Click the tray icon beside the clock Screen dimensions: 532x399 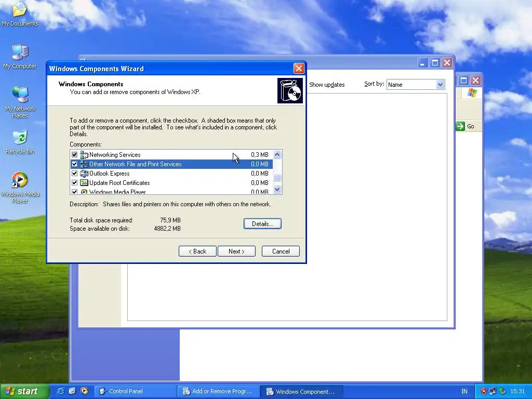pyautogui.click(x=502, y=392)
